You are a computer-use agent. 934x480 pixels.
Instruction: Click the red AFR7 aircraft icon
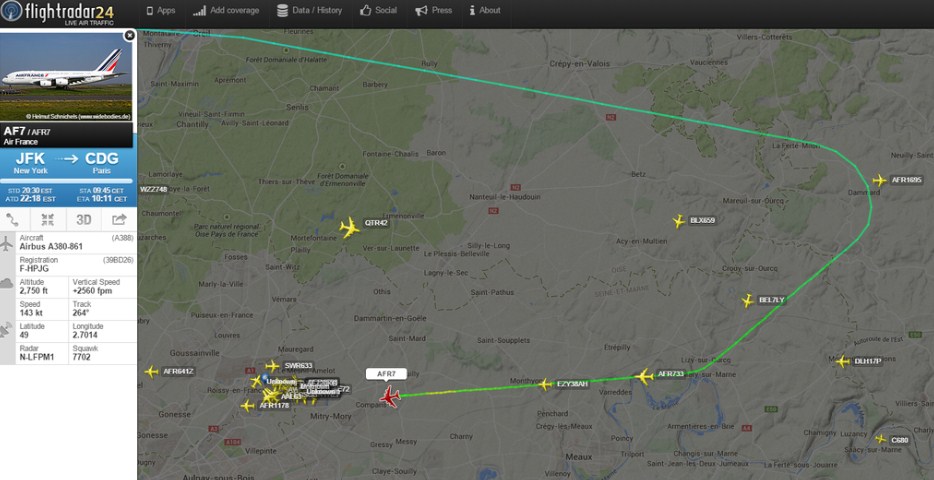point(390,397)
